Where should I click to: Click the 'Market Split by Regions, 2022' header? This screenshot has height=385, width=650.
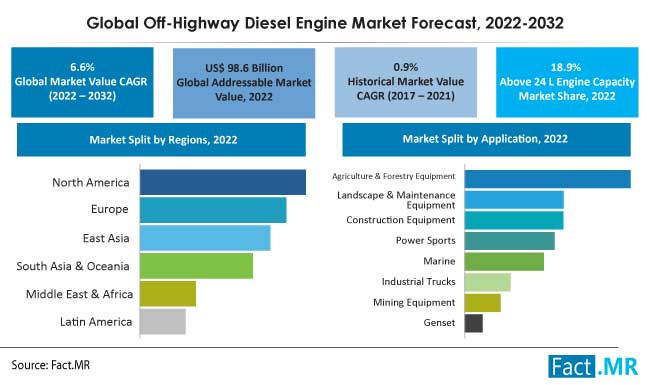click(161, 140)
